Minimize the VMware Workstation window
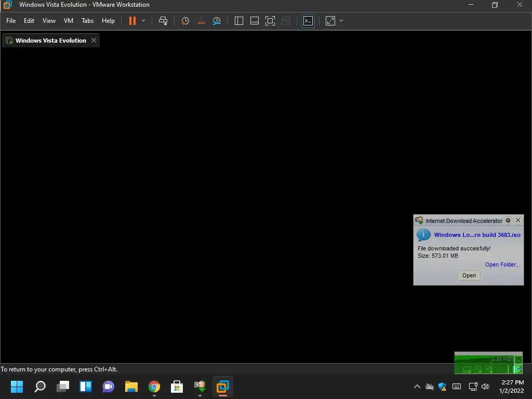The image size is (532, 399). coord(471,5)
